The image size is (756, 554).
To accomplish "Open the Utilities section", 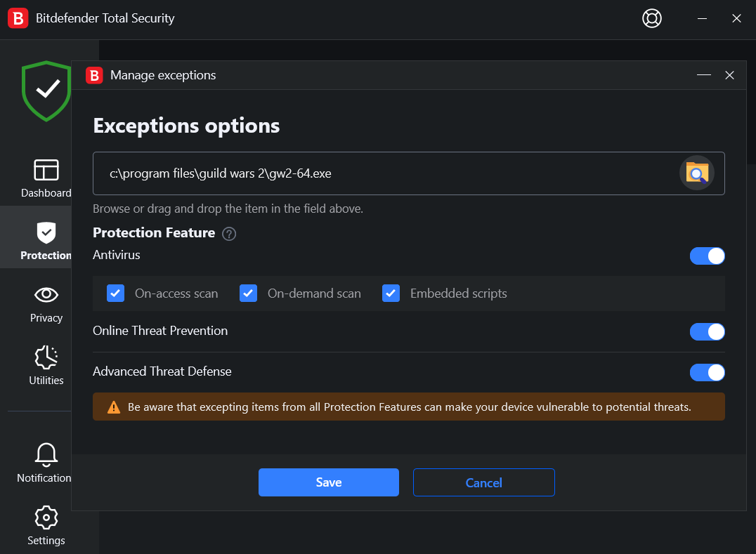I will tap(46, 366).
